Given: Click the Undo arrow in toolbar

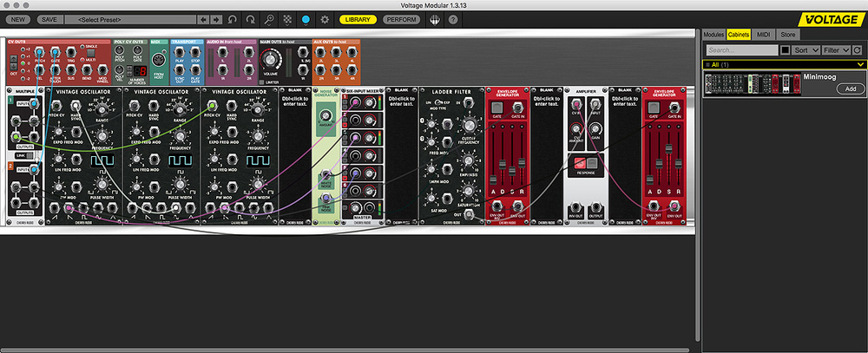Looking at the screenshot, I should 233,18.
